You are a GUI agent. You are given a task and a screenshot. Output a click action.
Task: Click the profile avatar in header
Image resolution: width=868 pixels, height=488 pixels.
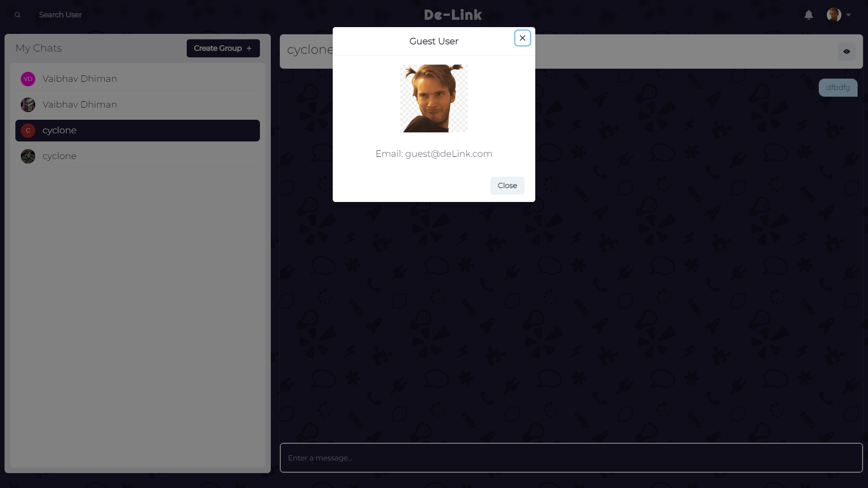[x=834, y=15]
